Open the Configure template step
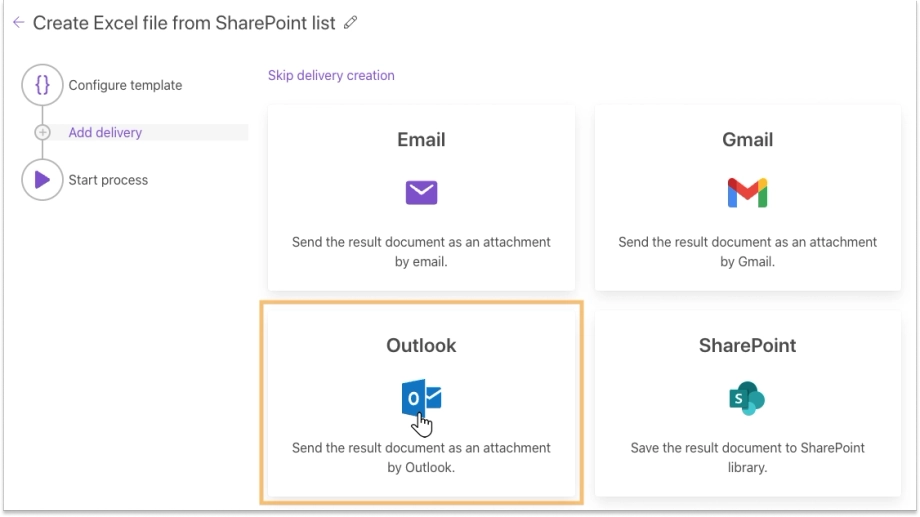The width and height of the screenshot is (920, 517). (x=125, y=85)
